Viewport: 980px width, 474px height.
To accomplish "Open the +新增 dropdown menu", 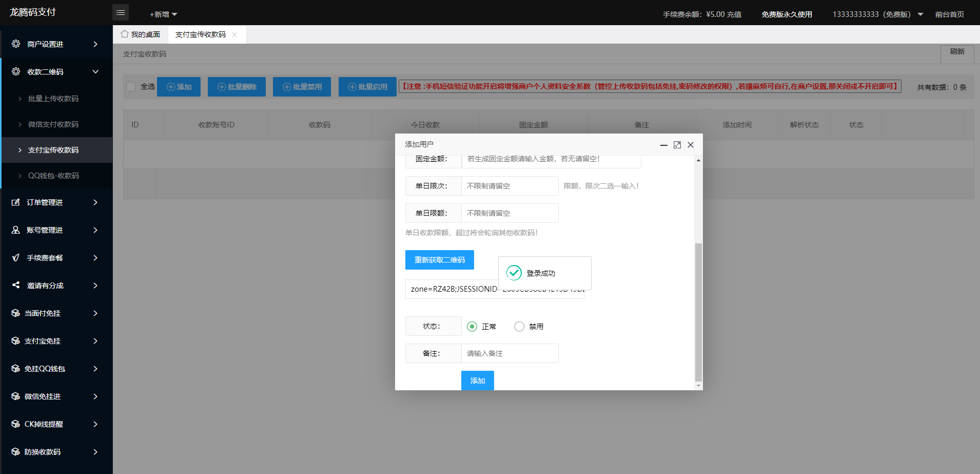I will (x=162, y=13).
